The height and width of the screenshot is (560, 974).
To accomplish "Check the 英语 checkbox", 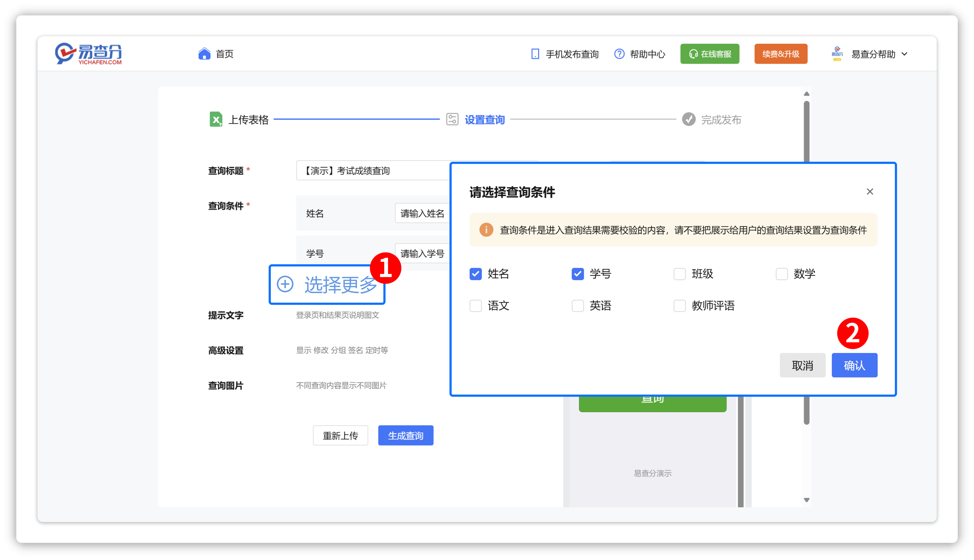I will pos(577,306).
